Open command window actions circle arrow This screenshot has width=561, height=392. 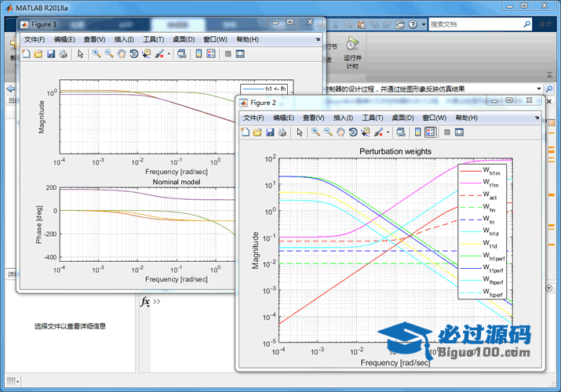tap(549, 288)
